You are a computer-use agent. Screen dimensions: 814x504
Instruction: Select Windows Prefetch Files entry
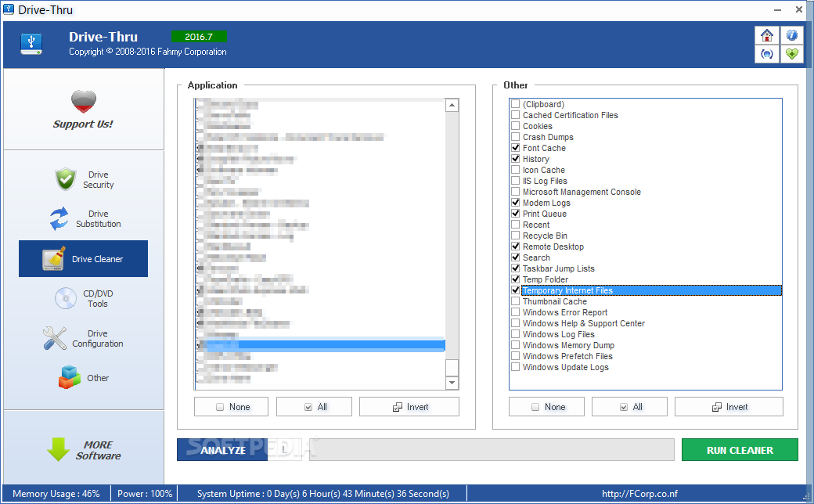pyautogui.click(x=567, y=355)
